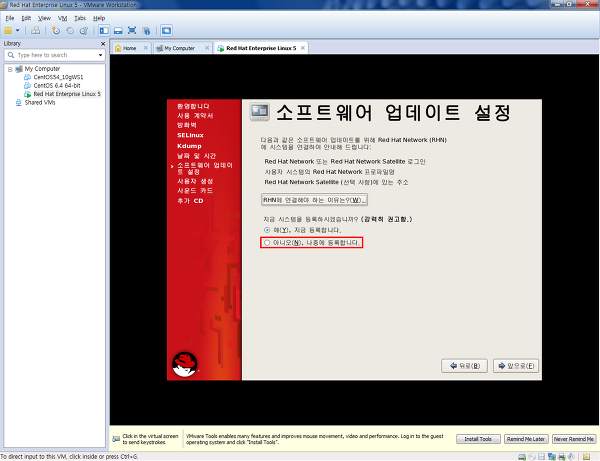Click the 앞으로(F) forward button
The width and height of the screenshot is (600, 461).
tap(516, 366)
